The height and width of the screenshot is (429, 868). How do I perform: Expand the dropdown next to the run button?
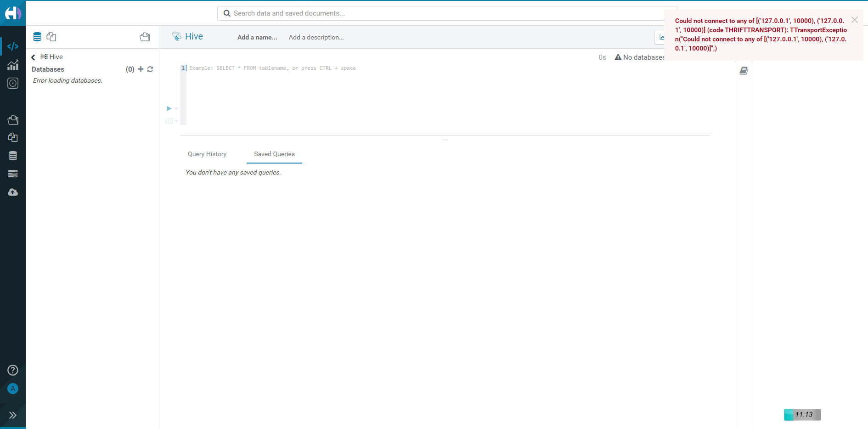175,108
